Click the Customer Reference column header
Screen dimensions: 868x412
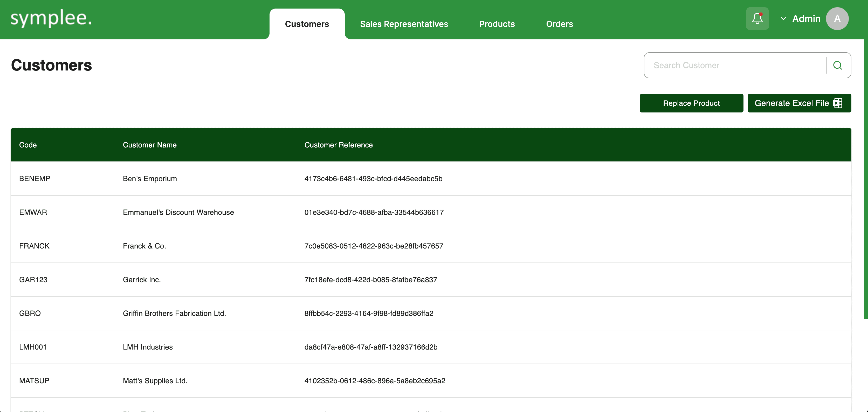(x=338, y=145)
